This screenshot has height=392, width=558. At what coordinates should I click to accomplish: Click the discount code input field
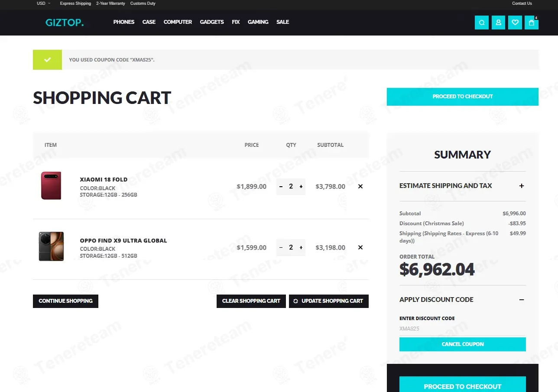pos(463,329)
